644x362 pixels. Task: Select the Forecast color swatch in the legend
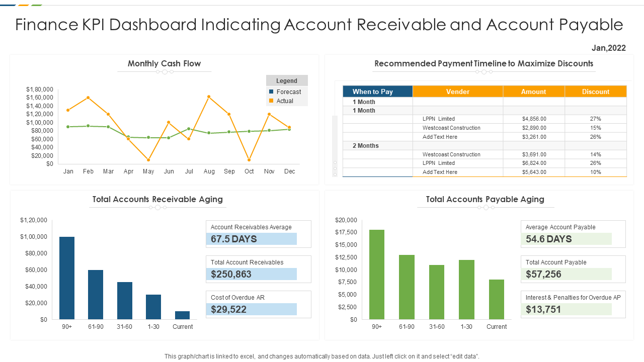tap(271, 92)
